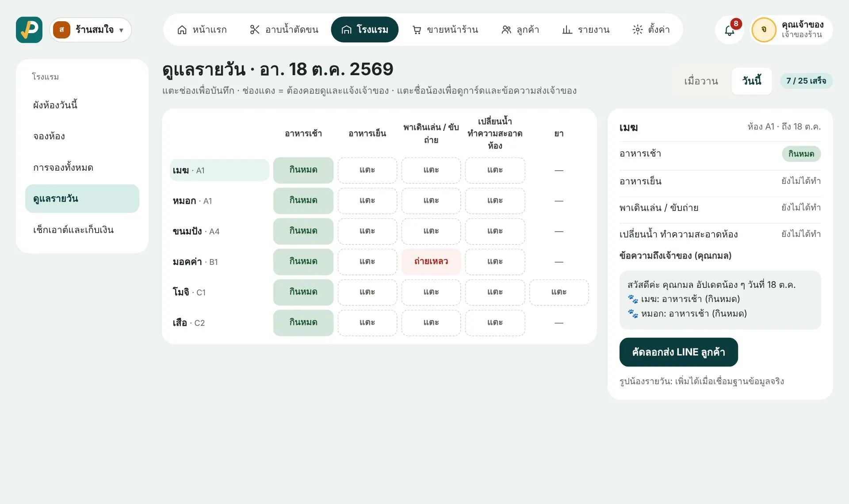Click ยังไม่ได้ทำ beside อาหารเย็น in detail card
Viewport: 849px width, 504px height.
[x=801, y=181]
